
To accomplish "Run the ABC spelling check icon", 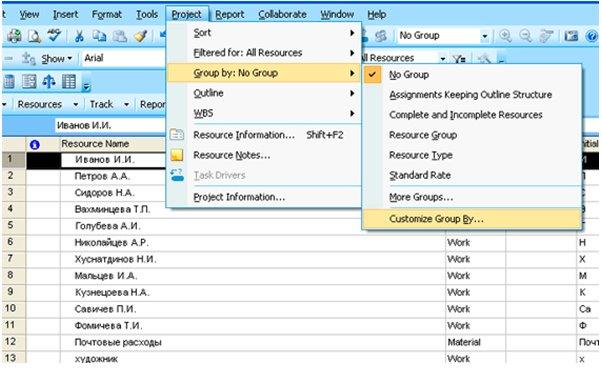I will click(54, 36).
